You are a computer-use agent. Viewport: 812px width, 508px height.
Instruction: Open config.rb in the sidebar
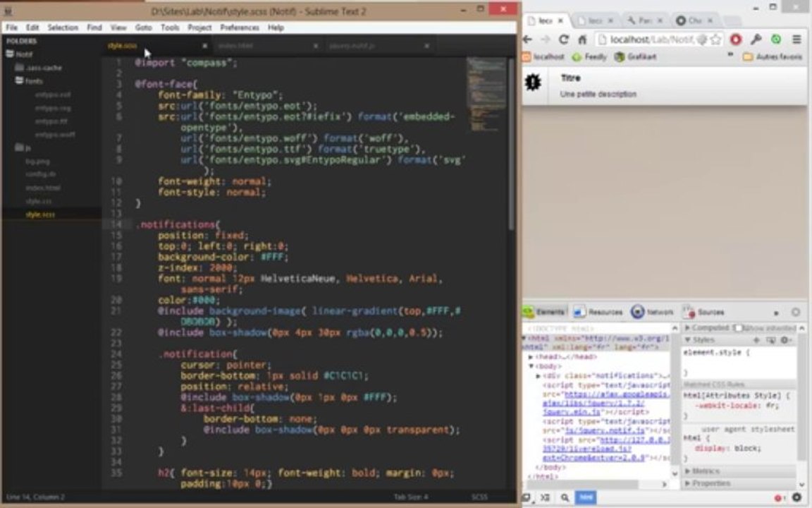pyautogui.click(x=40, y=174)
